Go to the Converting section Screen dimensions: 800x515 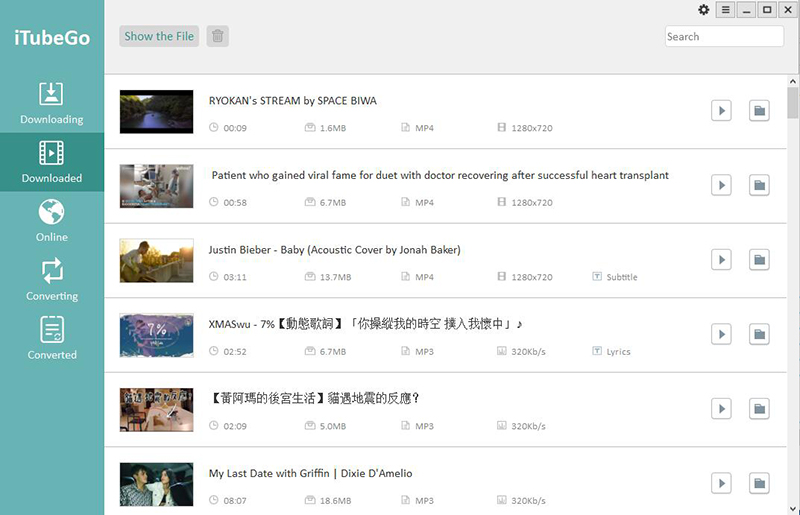pyautogui.click(x=52, y=280)
